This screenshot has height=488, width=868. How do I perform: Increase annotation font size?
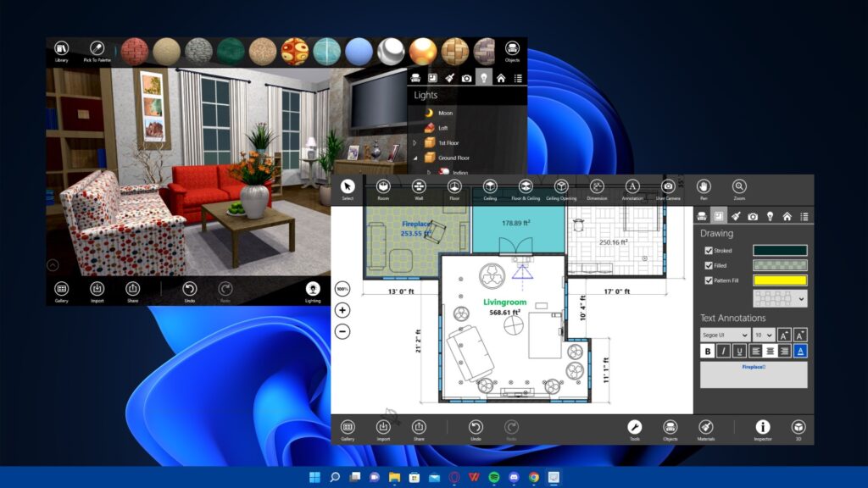pyautogui.click(x=784, y=335)
